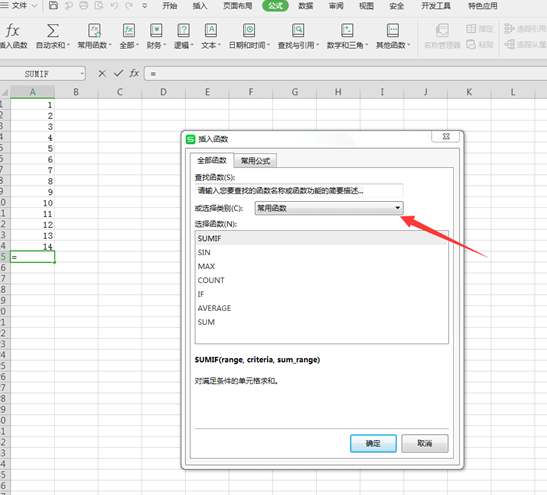This screenshot has width=547, height=495.
Task: Cancel formula entry with the X icon
Action: click(x=102, y=74)
